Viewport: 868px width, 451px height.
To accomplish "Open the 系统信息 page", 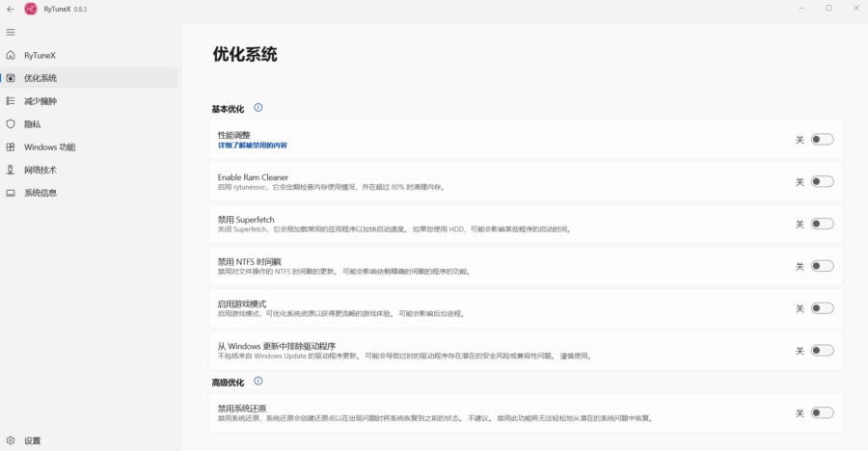I will pos(89,193).
